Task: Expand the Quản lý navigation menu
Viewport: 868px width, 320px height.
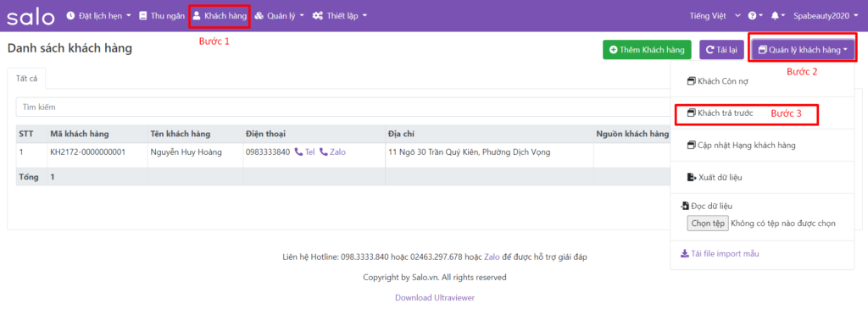Action: pyautogui.click(x=280, y=16)
